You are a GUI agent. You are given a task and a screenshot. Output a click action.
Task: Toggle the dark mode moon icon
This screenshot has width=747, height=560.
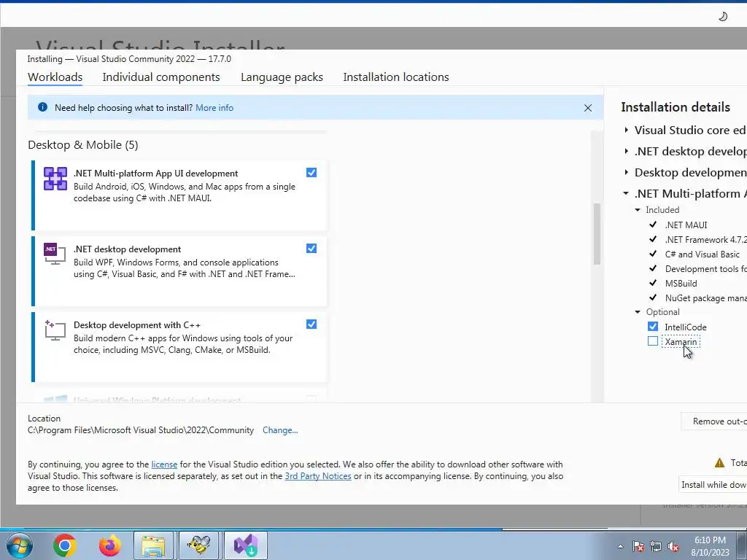pos(723,17)
